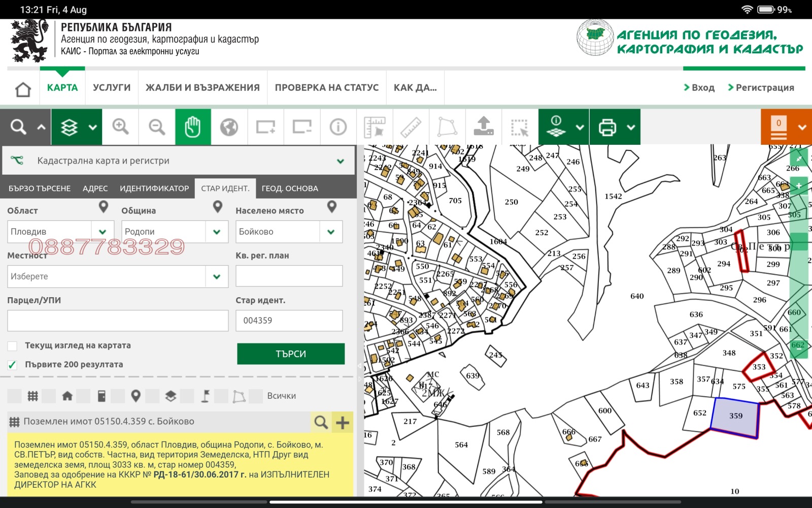This screenshot has height=508, width=812.
Task: Click the home page icon
Action: 23,89
